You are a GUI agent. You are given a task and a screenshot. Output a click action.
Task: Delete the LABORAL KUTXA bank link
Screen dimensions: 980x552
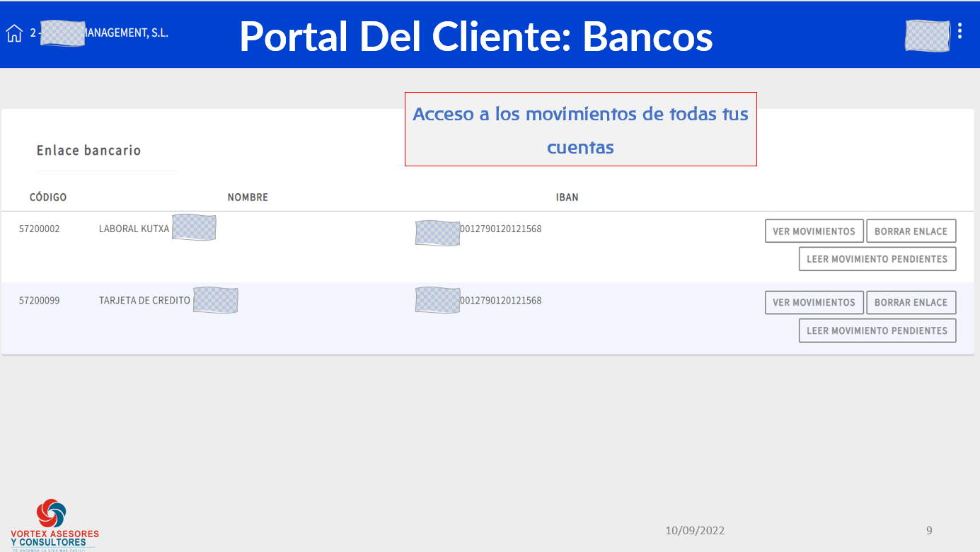pyautogui.click(x=911, y=231)
